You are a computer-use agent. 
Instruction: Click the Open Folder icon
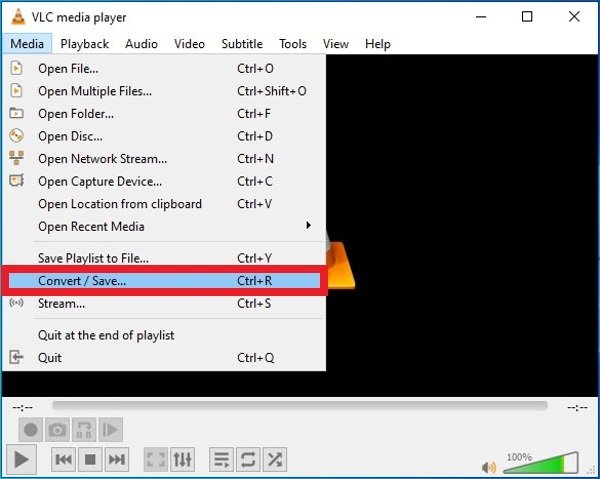click(16, 113)
